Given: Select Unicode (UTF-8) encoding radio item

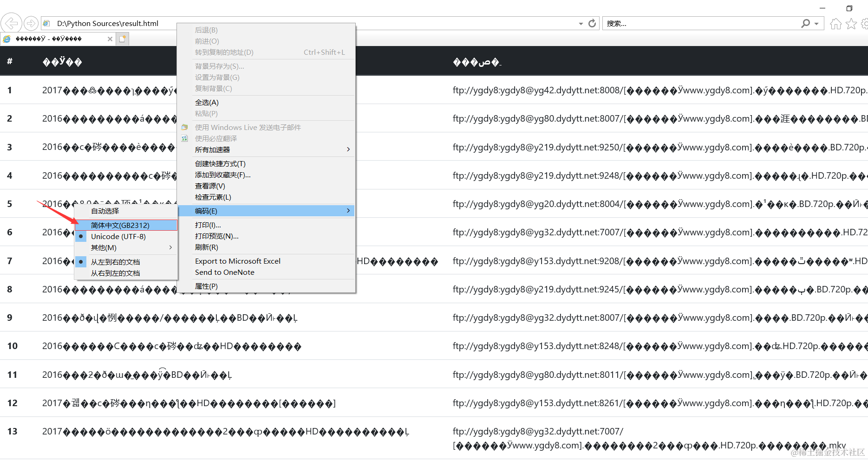Looking at the screenshot, I should (126, 236).
